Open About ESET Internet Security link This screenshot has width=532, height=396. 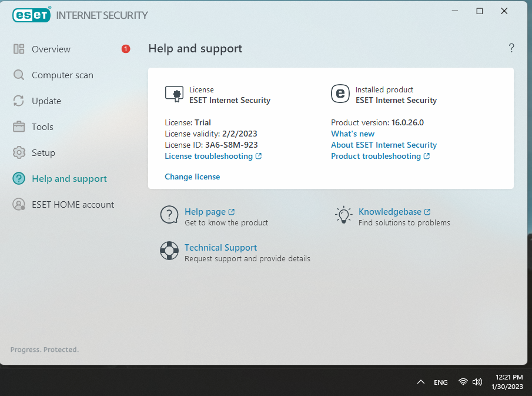384,145
